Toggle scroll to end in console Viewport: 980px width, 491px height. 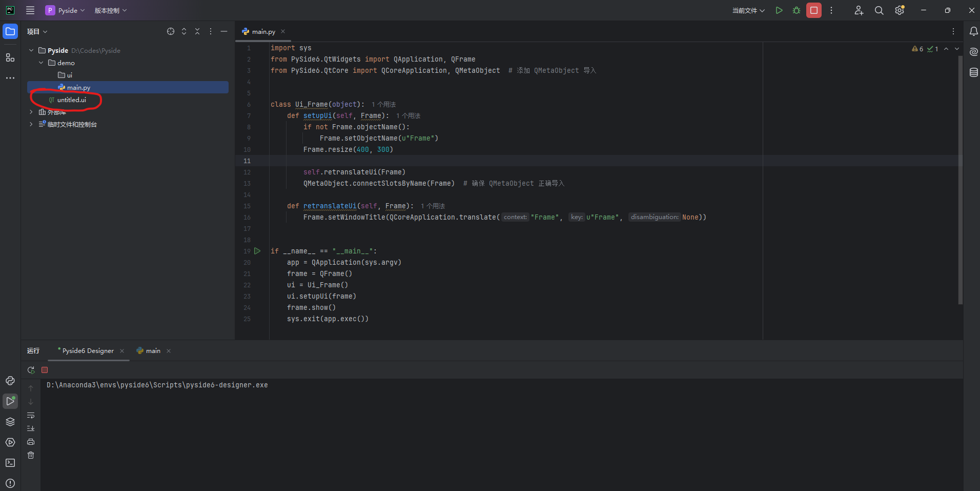coord(31,428)
